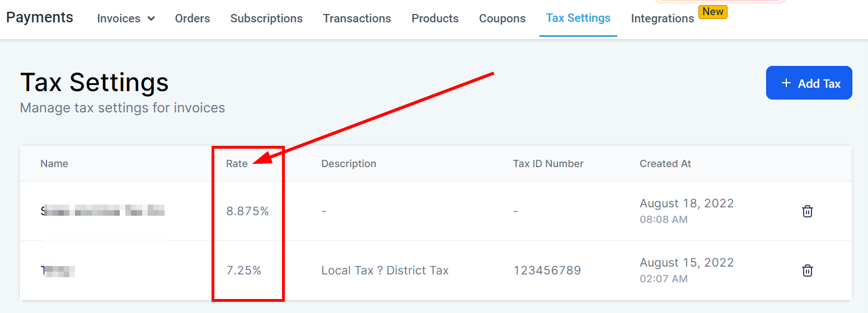Click the Created At column header
This screenshot has height=313, width=868.
(x=665, y=164)
